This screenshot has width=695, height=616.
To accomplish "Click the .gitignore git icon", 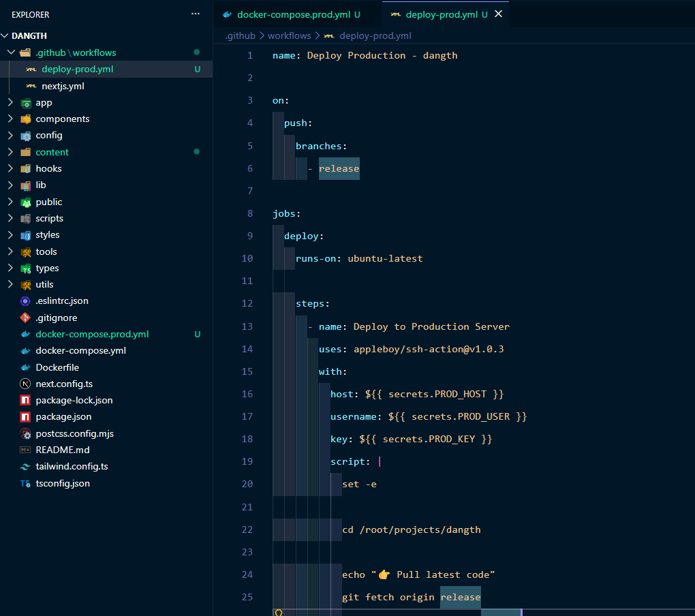I will (x=25, y=318).
